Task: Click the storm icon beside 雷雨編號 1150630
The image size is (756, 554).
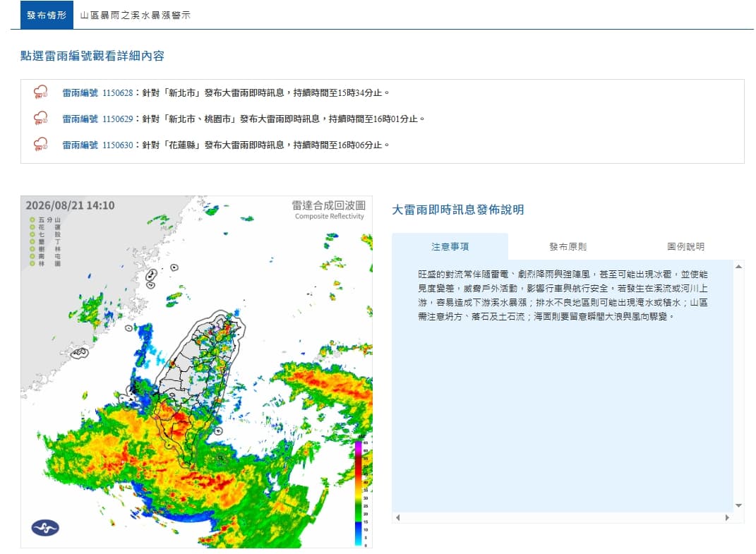Action: 40,144
